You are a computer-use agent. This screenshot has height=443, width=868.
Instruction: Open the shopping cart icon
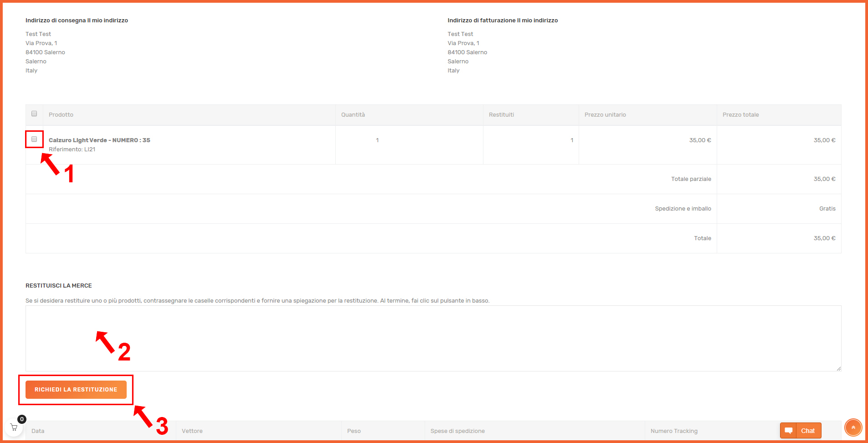(x=14, y=428)
